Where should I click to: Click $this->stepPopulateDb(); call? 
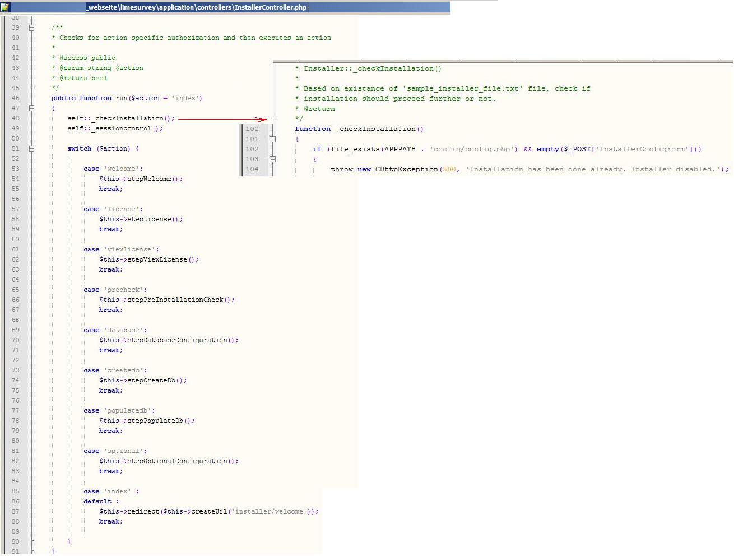tap(147, 421)
